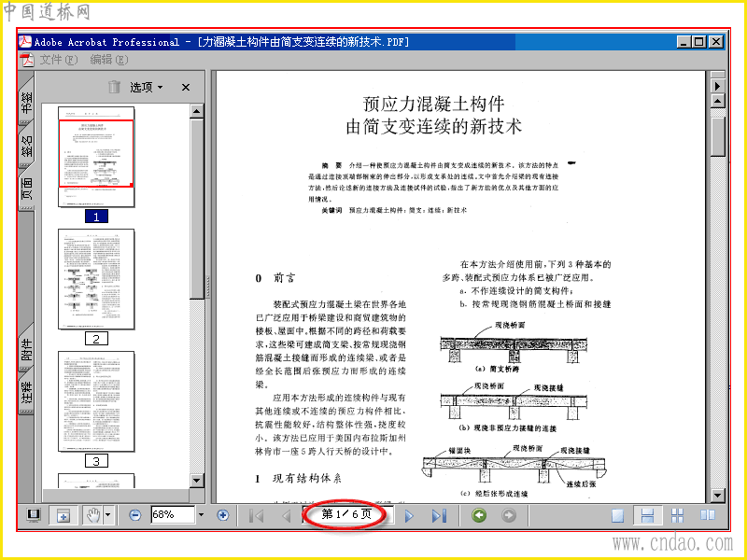Click the zoom in plus icon
Image resolution: width=747 pixels, height=560 pixels.
point(222,515)
